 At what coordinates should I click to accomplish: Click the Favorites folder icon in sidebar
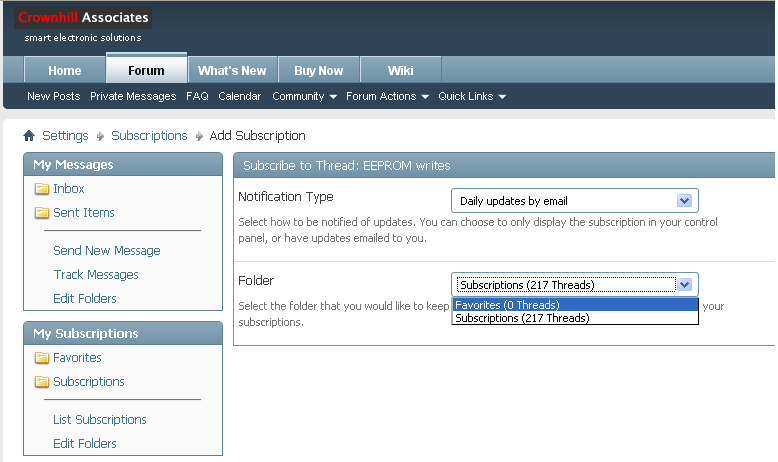42,358
